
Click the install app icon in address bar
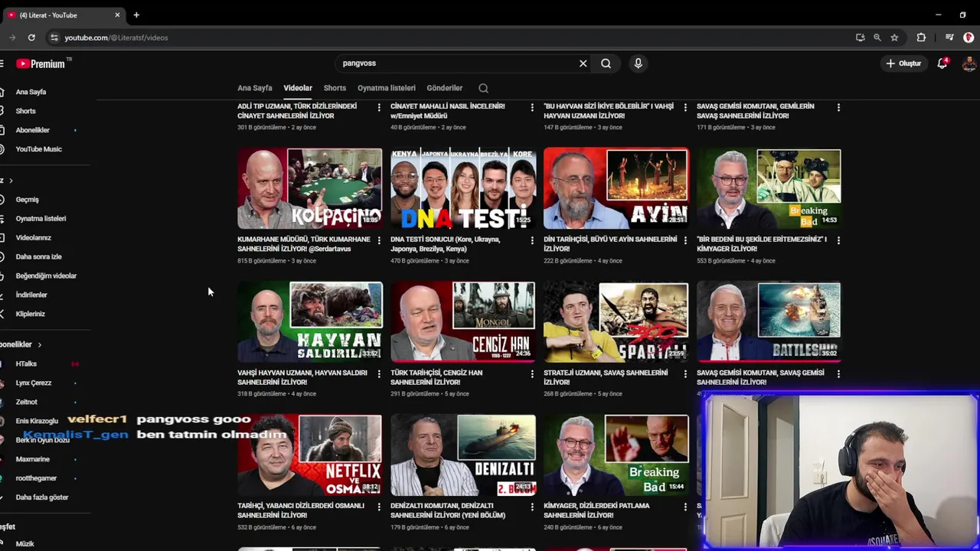click(861, 37)
